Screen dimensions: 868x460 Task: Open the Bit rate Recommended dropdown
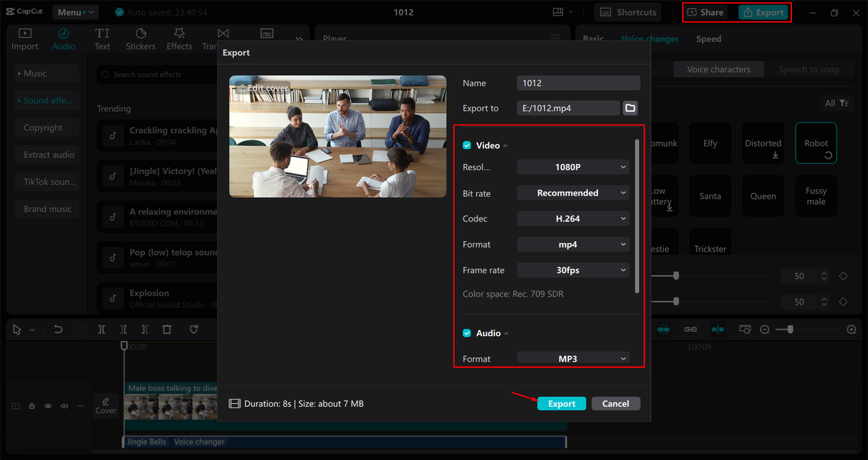573,193
